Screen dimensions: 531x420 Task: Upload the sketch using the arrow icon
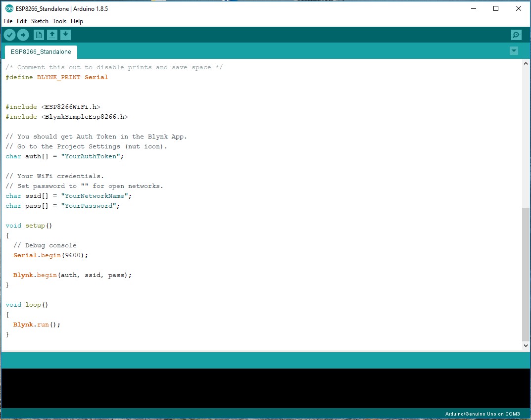click(x=23, y=35)
